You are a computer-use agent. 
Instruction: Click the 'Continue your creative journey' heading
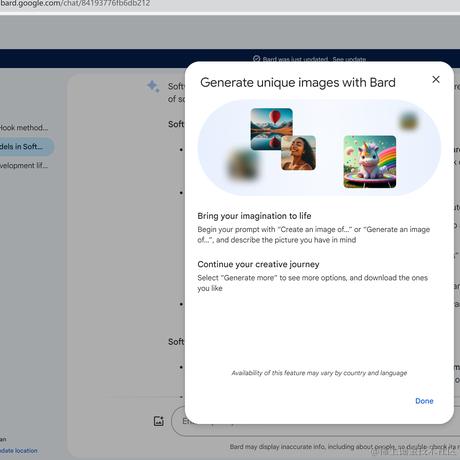click(x=258, y=264)
